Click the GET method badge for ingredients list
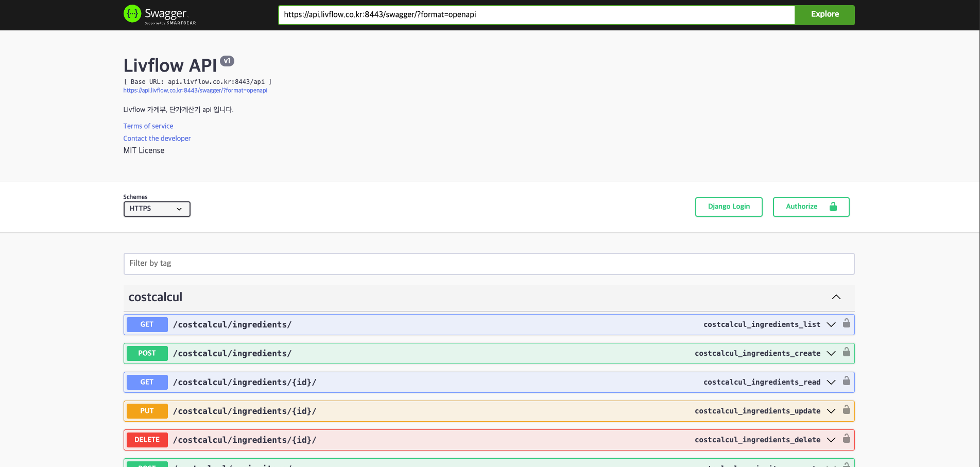The width and height of the screenshot is (980, 467). (x=147, y=324)
